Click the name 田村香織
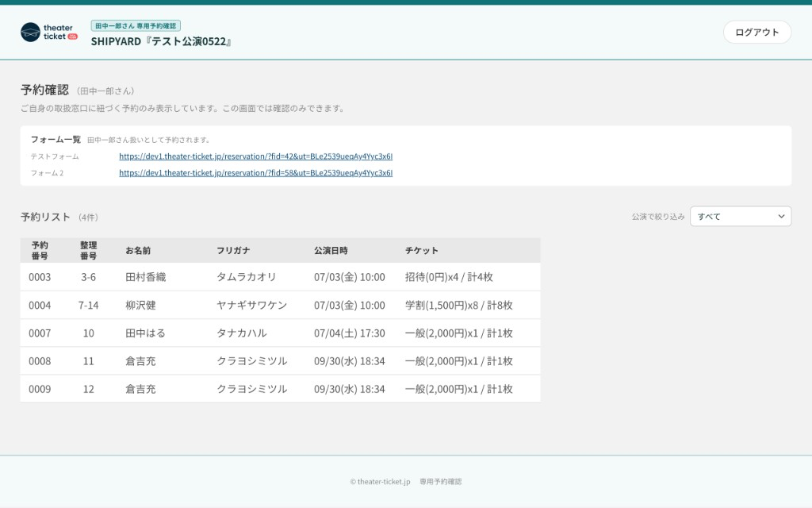 click(x=146, y=277)
